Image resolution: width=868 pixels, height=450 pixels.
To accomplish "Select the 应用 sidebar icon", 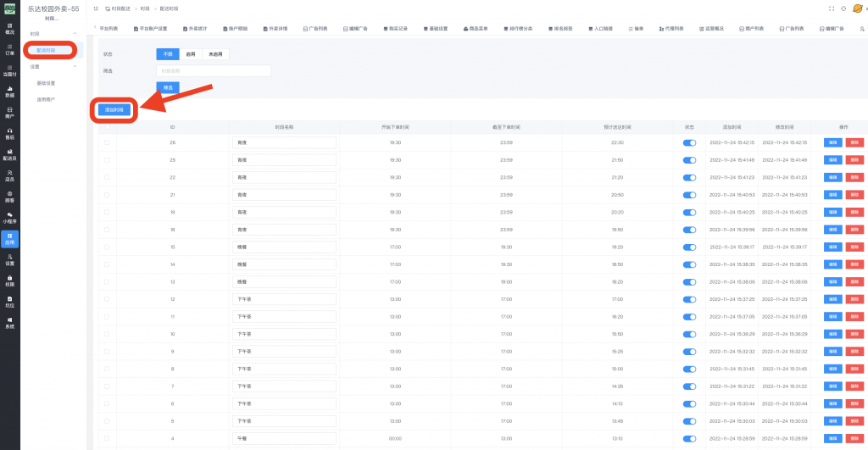I will point(9,238).
